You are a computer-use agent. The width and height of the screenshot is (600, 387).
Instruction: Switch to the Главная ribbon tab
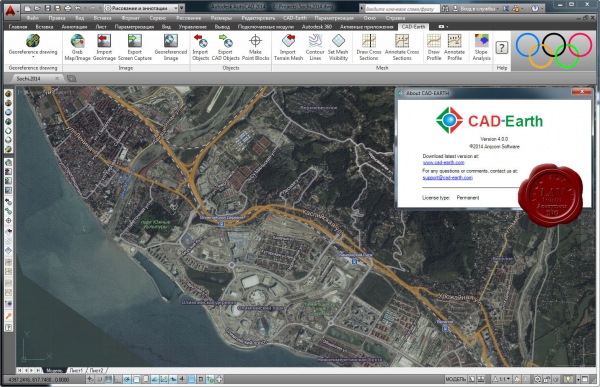pyautogui.click(x=18, y=27)
